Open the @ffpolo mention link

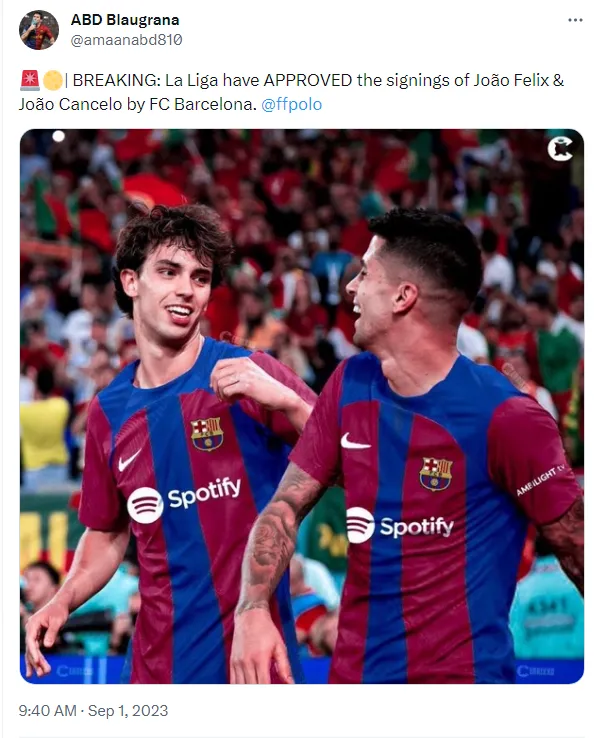291,104
